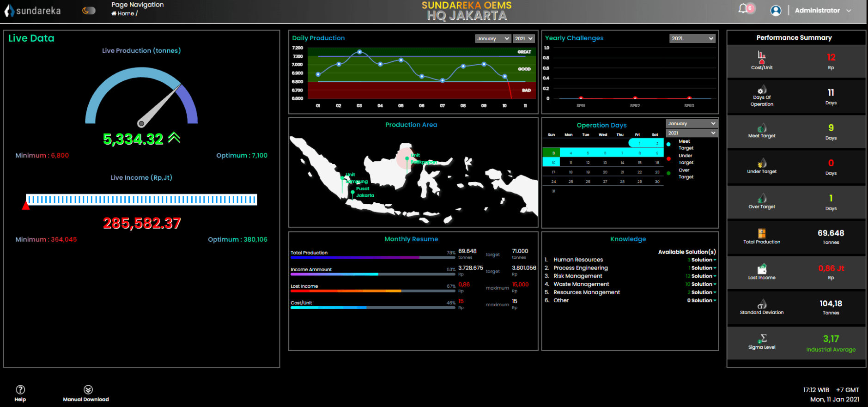Expand Risk Management solutions dropdown
This screenshot has width=868, height=407.
click(701, 276)
